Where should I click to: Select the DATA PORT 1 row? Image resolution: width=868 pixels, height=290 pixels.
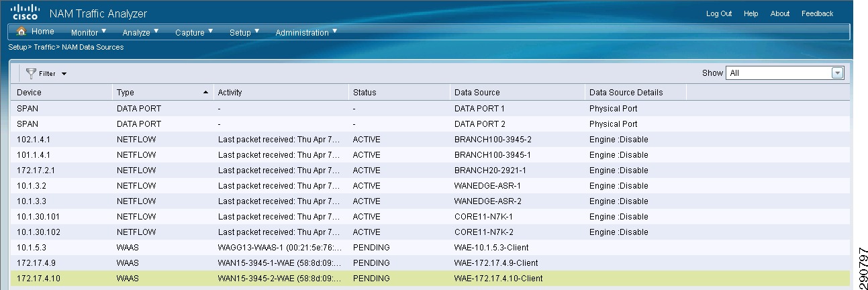click(x=430, y=108)
